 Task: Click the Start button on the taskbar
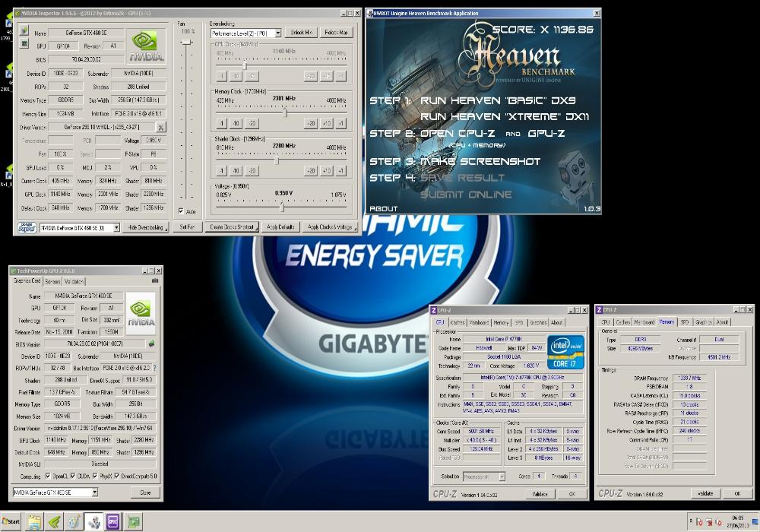tap(11, 522)
